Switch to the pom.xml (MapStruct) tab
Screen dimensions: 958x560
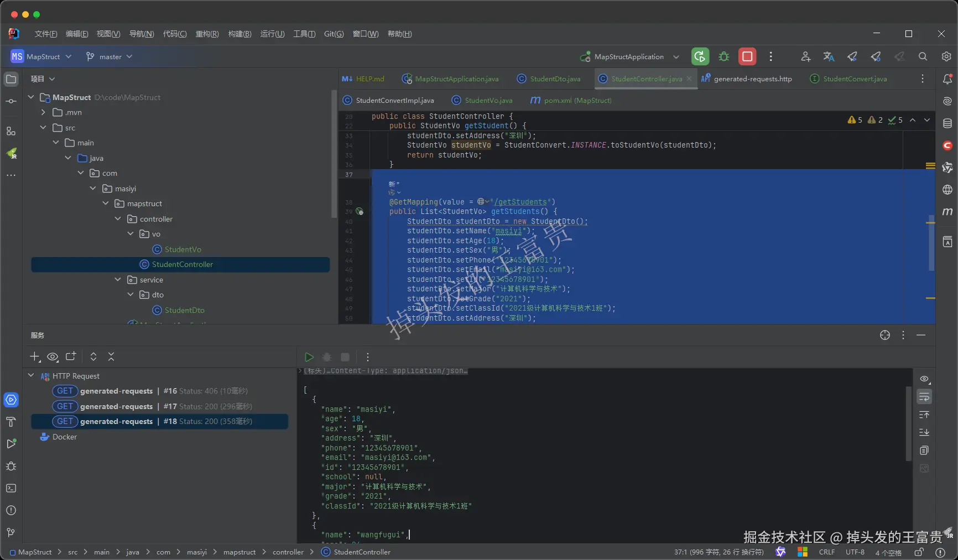tap(571, 101)
